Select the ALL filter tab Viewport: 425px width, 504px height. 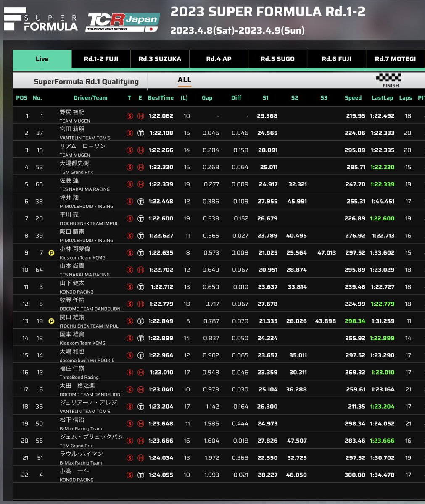[184, 80]
